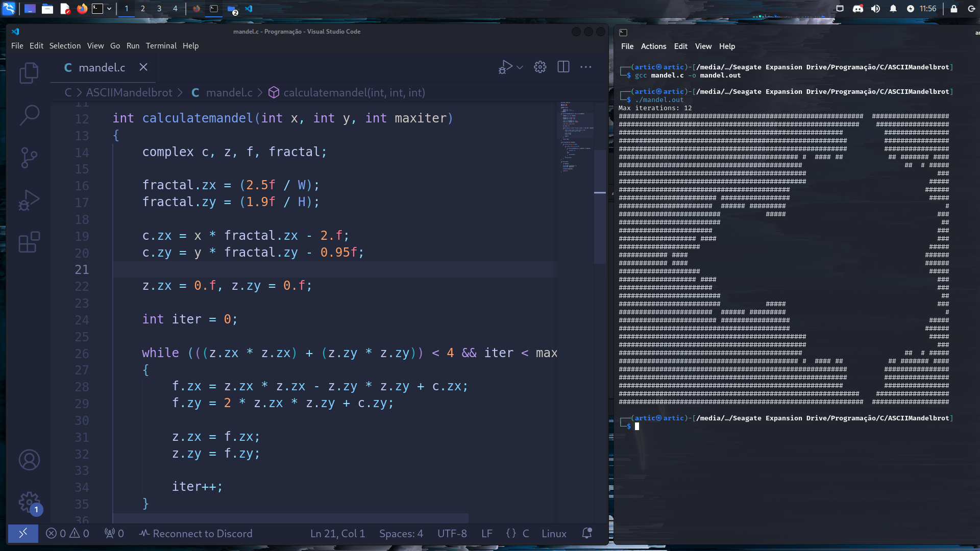Click the settings gear in editor toolbar
Viewport: 980px width, 551px height.
coord(540,67)
